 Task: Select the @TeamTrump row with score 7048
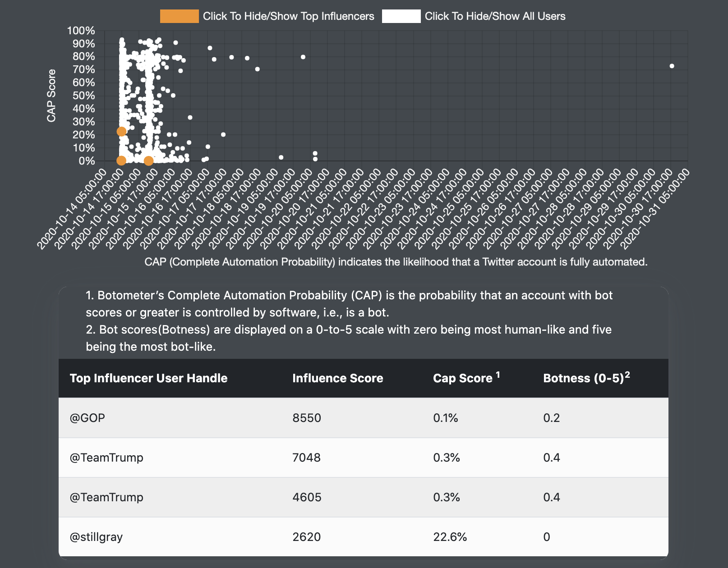106,458
